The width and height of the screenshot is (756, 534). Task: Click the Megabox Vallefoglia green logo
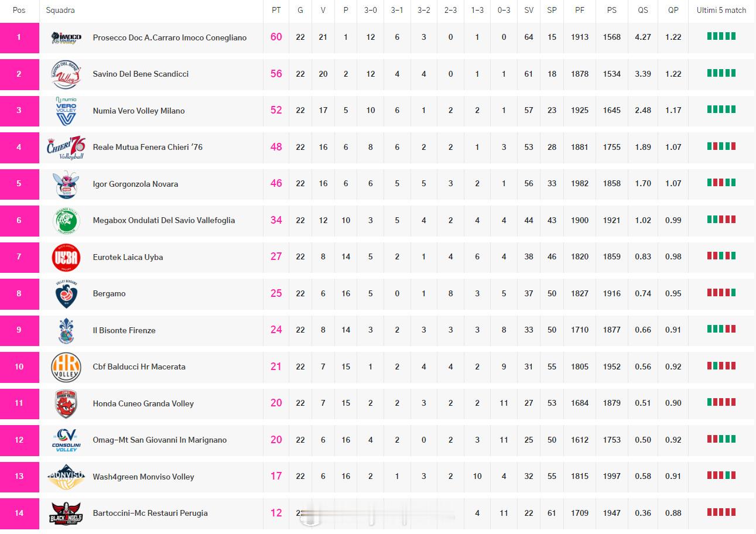pos(66,220)
